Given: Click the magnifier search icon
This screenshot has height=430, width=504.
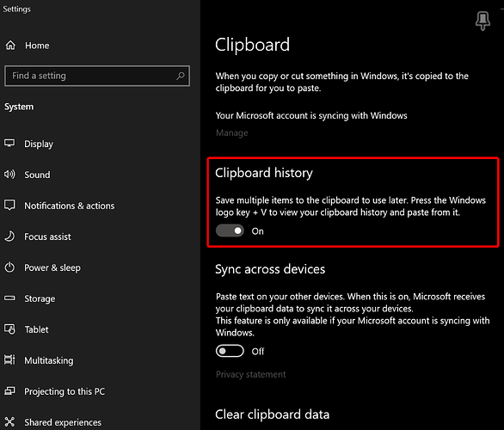Looking at the screenshot, I should pyautogui.click(x=181, y=76).
